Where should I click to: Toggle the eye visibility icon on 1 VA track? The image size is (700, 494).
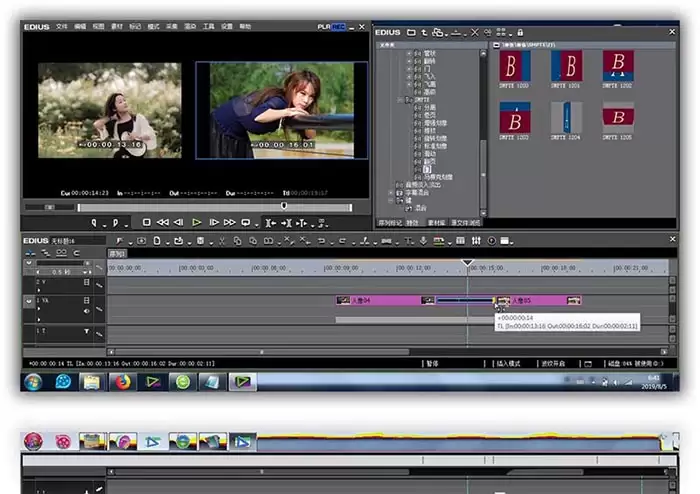(x=87, y=311)
